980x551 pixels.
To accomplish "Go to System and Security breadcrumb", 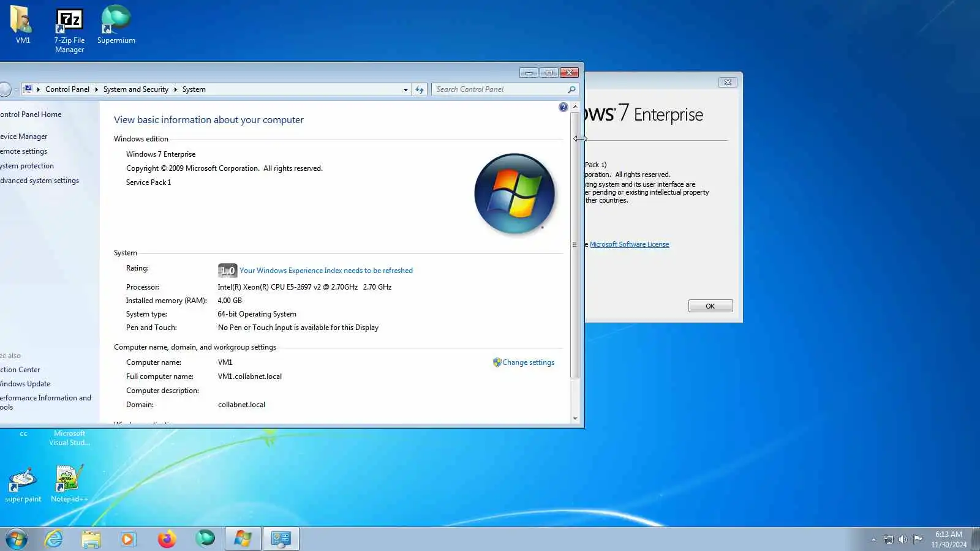I will pos(136,89).
